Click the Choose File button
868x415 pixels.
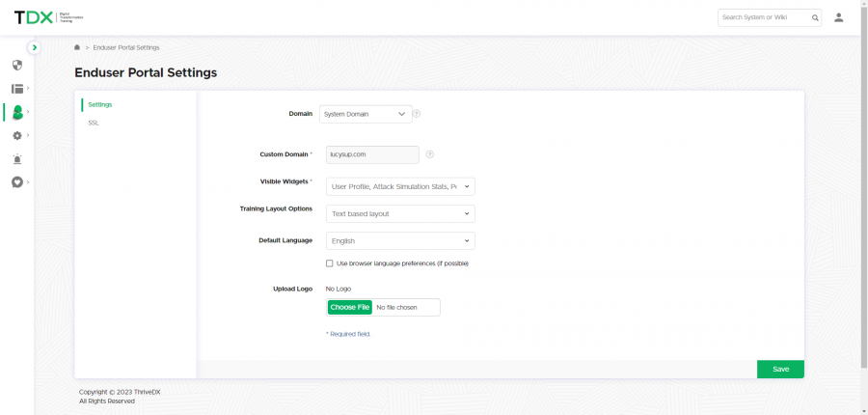point(349,307)
